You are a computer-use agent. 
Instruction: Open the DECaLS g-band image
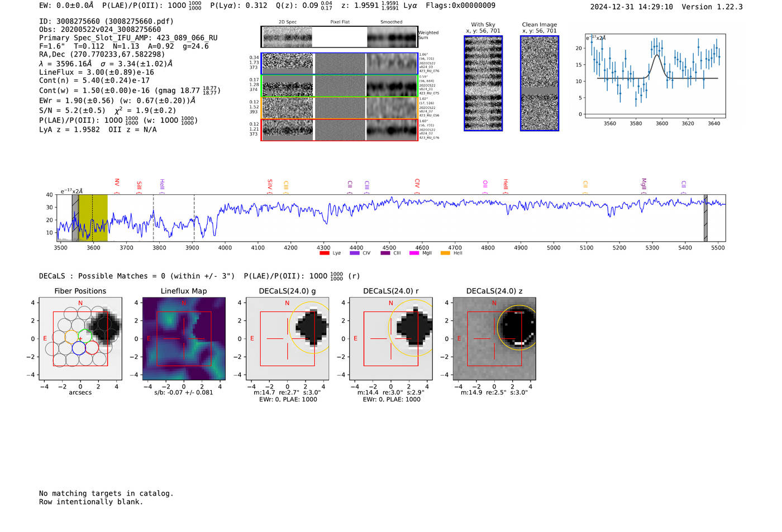(x=288, y=338)
